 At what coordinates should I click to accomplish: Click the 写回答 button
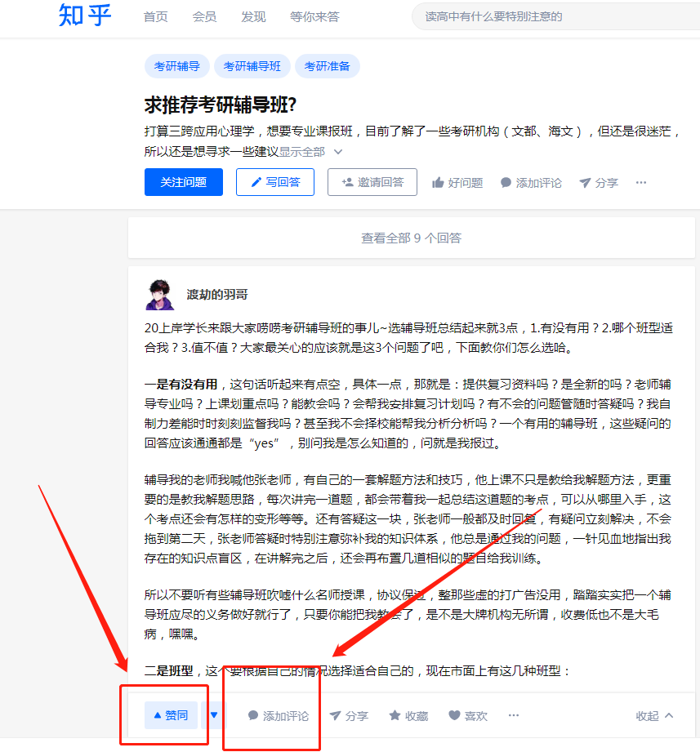(x=275, y=182)
